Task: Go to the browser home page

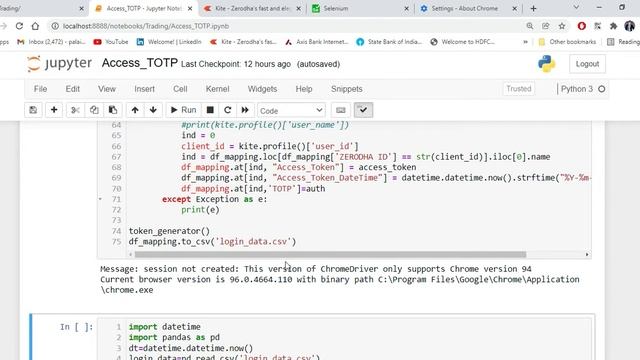Action: (x=36, y=26)
